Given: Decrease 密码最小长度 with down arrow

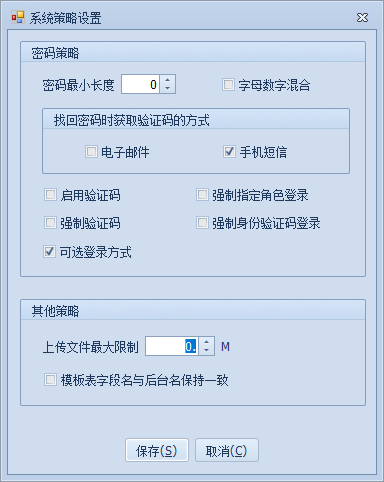Looking at the screenshot, I should (x=168, y=89).
